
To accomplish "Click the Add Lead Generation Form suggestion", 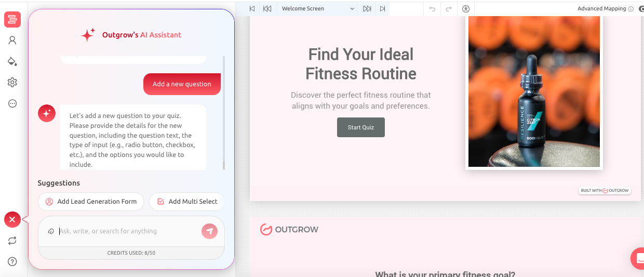I will pos(91,202).
